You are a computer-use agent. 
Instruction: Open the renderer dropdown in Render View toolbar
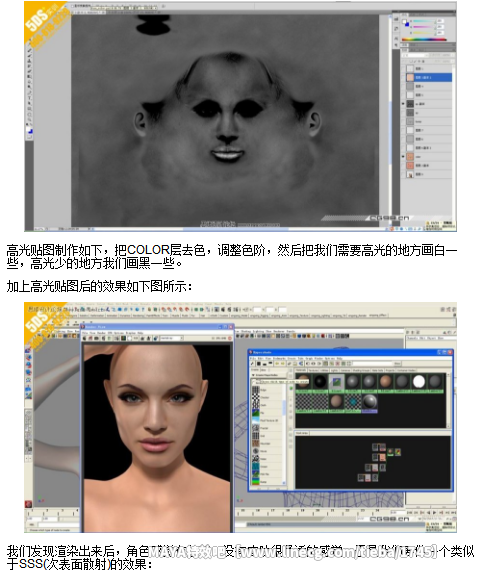point(172,338)
